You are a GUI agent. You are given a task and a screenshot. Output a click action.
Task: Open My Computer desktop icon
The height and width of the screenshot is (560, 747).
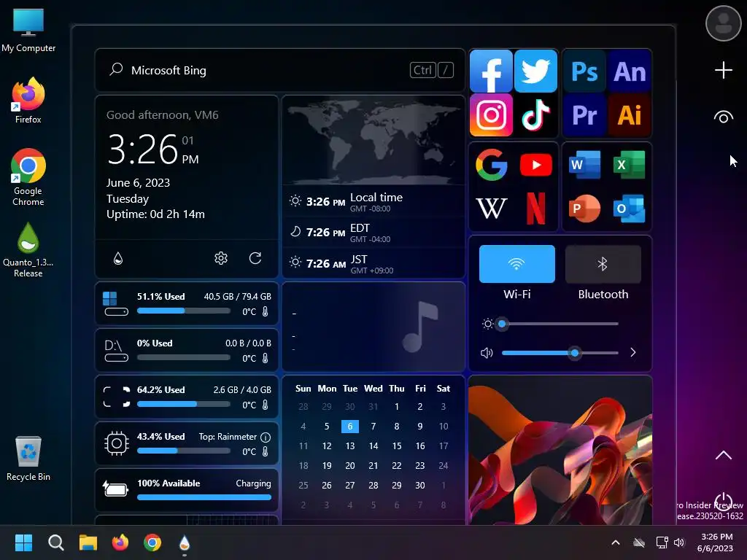coord(28,31)
